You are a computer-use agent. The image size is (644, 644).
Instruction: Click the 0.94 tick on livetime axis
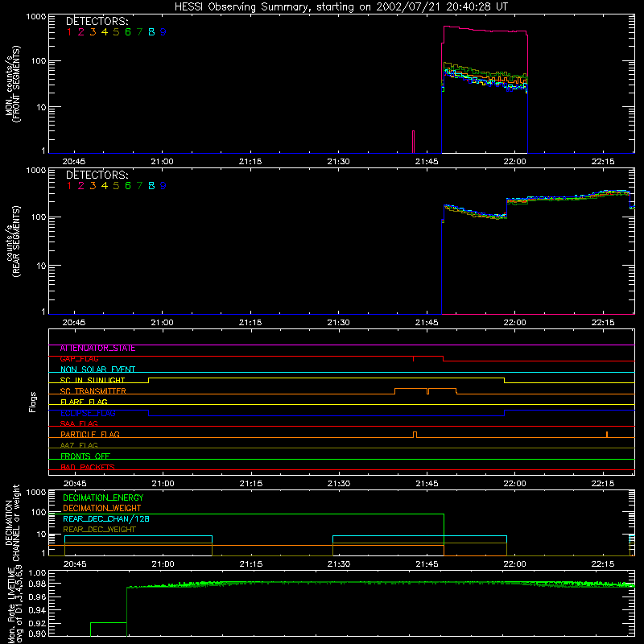pos(37,610)
